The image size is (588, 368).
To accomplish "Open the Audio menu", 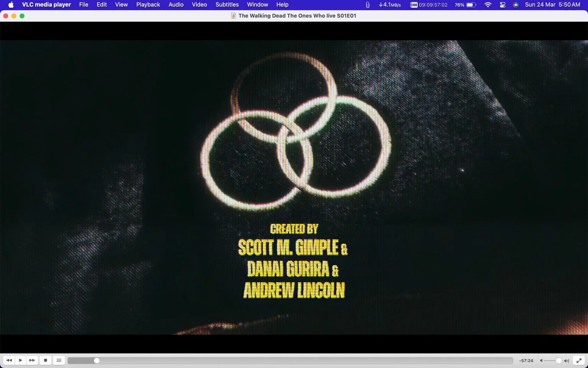I will 176,5.
